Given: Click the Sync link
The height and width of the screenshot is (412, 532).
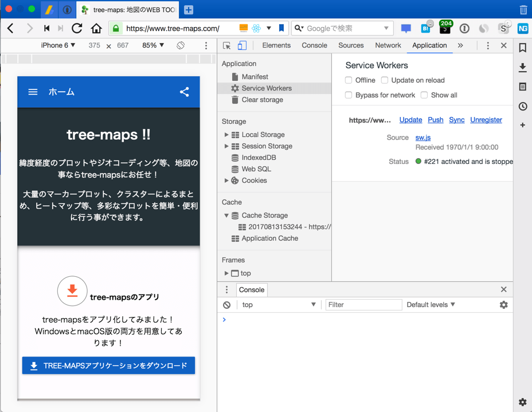Looking at the screenshot, I should click(x=457, y=120).
